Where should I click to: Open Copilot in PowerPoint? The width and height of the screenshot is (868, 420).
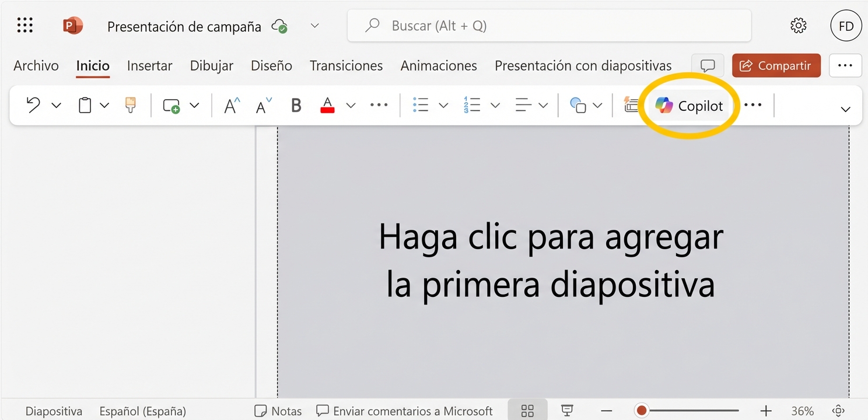click(690, 106)
